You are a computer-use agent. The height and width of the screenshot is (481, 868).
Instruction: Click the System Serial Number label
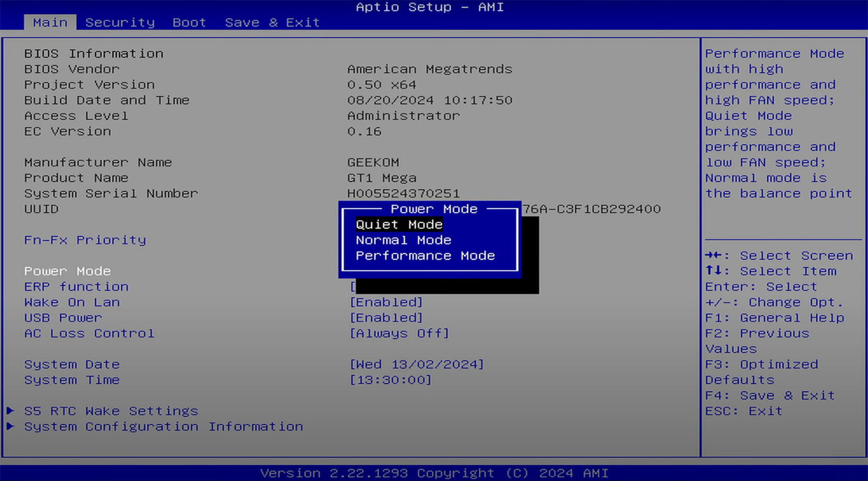111,193
